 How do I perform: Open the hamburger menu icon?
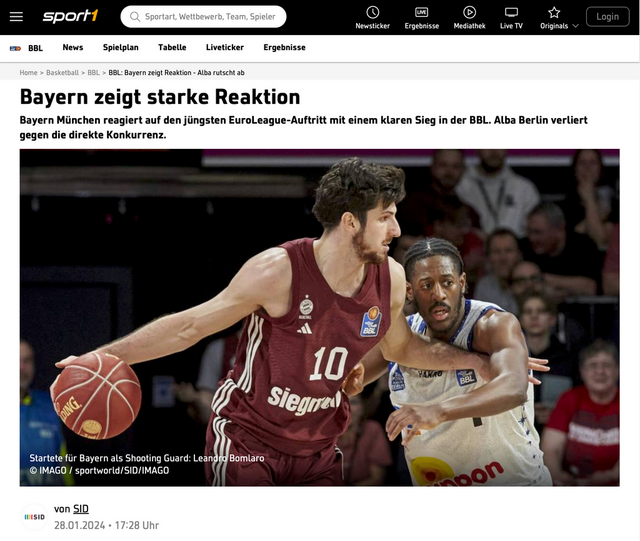[x=16, y=16]
